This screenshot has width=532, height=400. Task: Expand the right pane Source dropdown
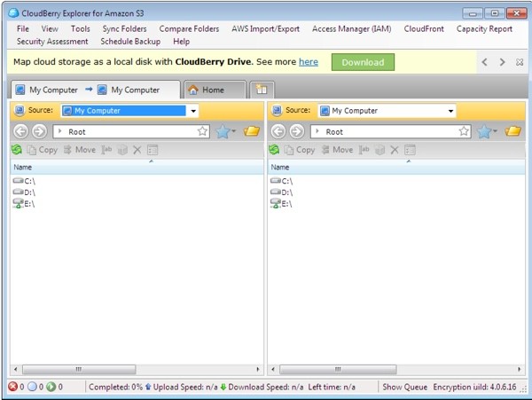(450, 111)
